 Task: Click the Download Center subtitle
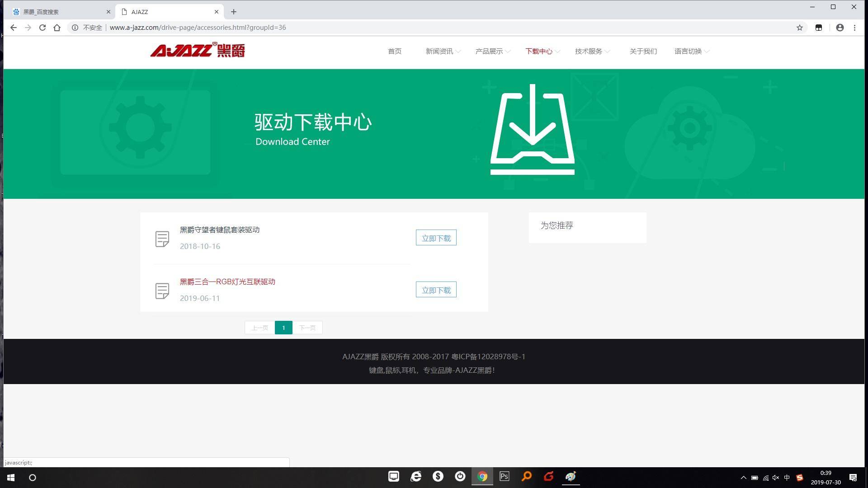tap(292, 142)
